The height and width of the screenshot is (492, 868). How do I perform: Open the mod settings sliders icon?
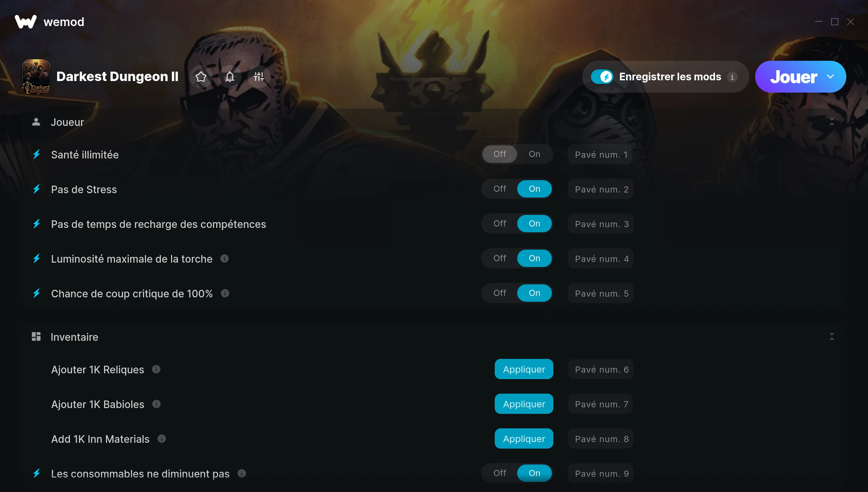click(x=259, y=77)
